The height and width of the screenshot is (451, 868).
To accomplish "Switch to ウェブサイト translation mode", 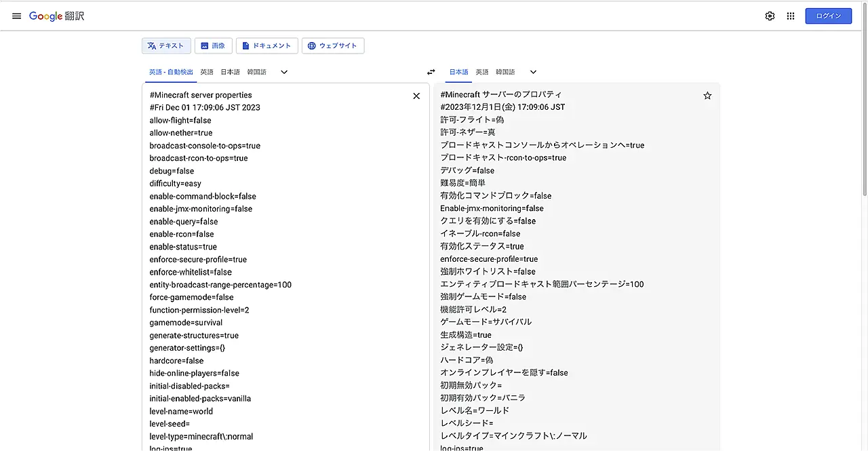I will click(332, 45).
